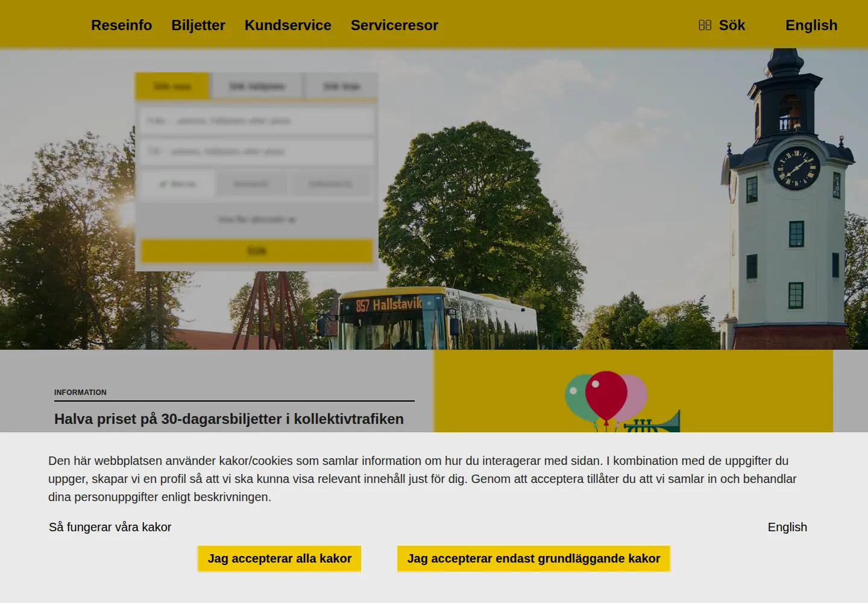This screenshot has width=868, height=603.
Task: Open the Kundservice menu
Action: click(288, 25)
